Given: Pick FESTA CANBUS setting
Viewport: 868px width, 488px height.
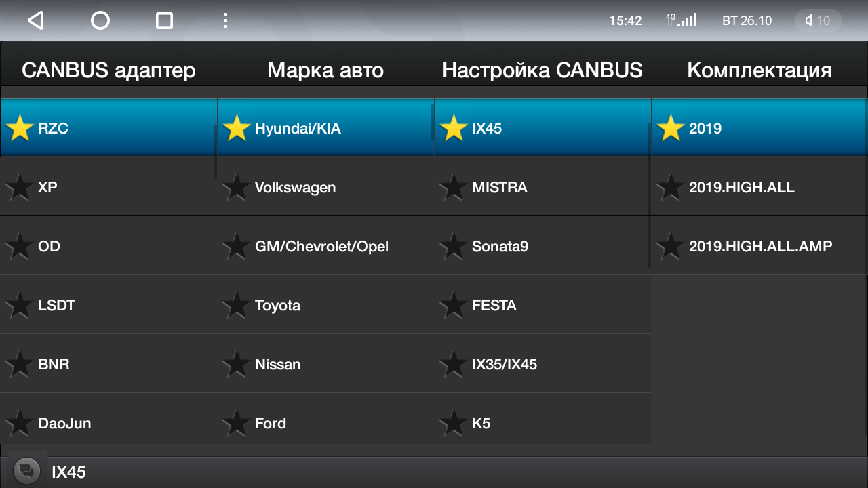Looking at the screenshot, I should 542,305.
